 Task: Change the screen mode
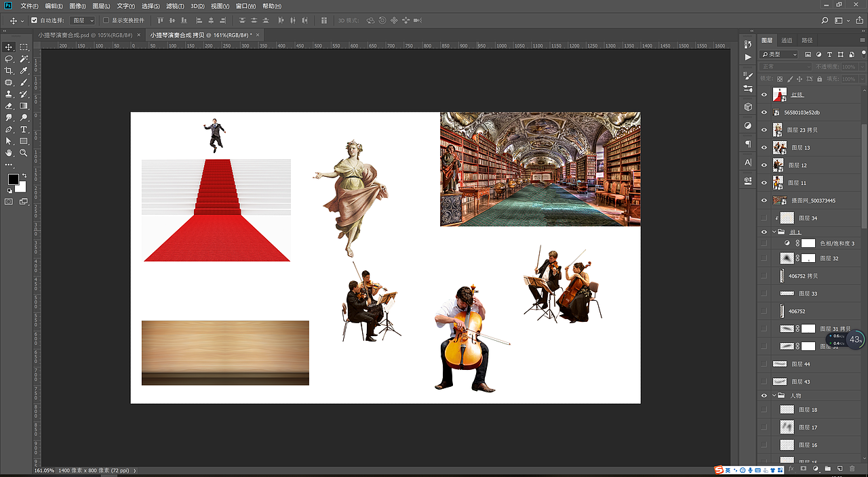24,201
